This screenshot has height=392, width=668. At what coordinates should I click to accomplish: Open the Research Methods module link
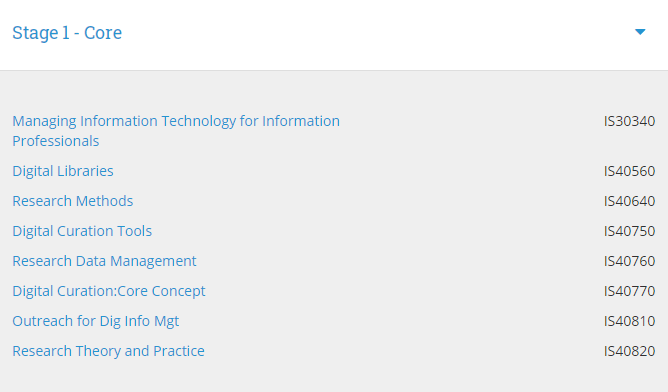coord(72,201)
